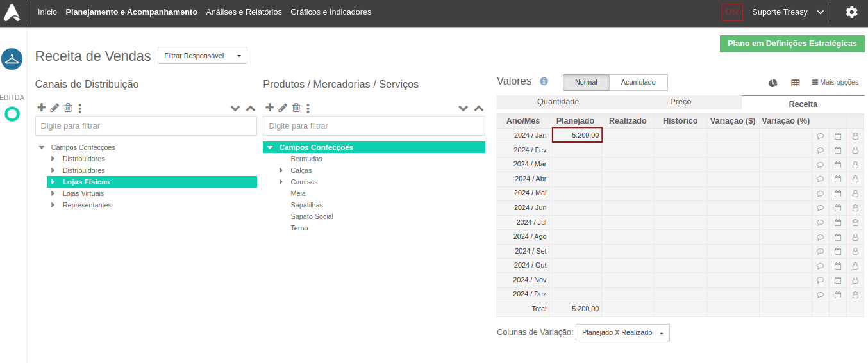Click the EBITDA circle indicator
Screen dimensions: 868x363
pyautogui.click(x=12, y=114)
